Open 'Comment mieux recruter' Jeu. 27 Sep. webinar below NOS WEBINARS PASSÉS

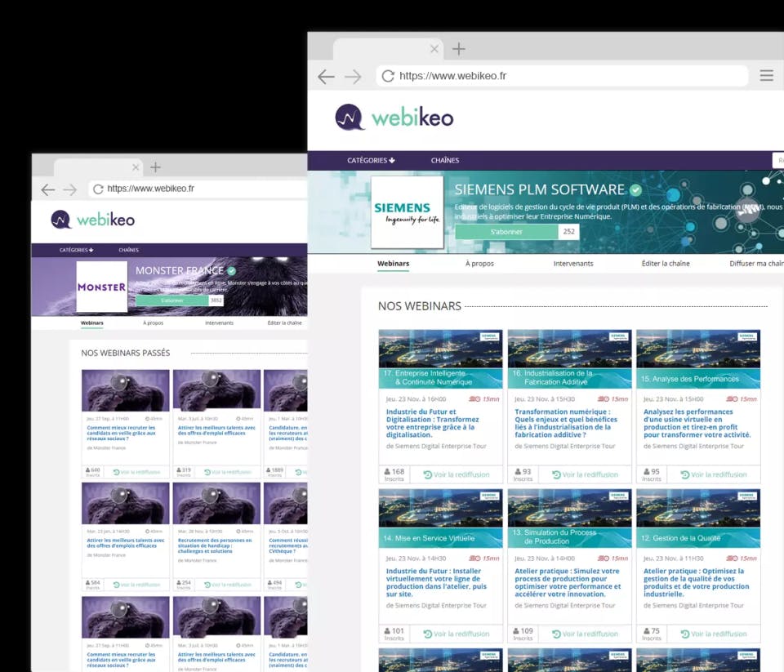(x=121, y=433)
